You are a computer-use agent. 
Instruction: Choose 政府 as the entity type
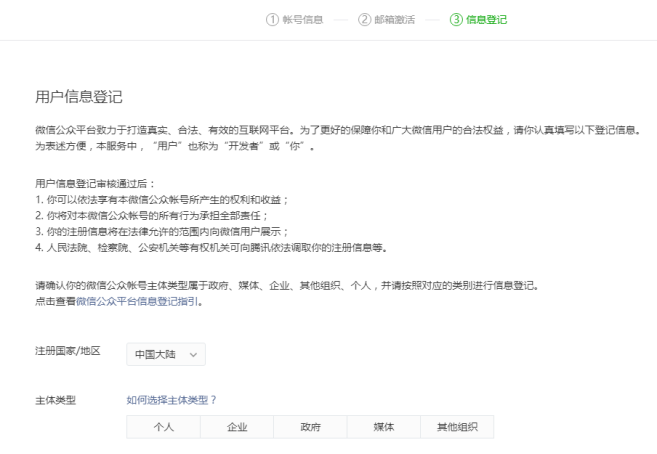point(310,427)
